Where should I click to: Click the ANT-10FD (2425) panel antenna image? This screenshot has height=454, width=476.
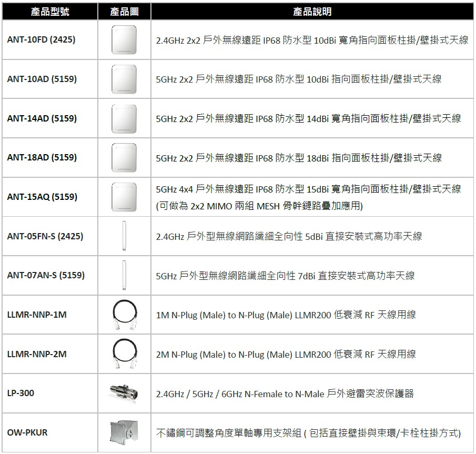click(124, 40)
